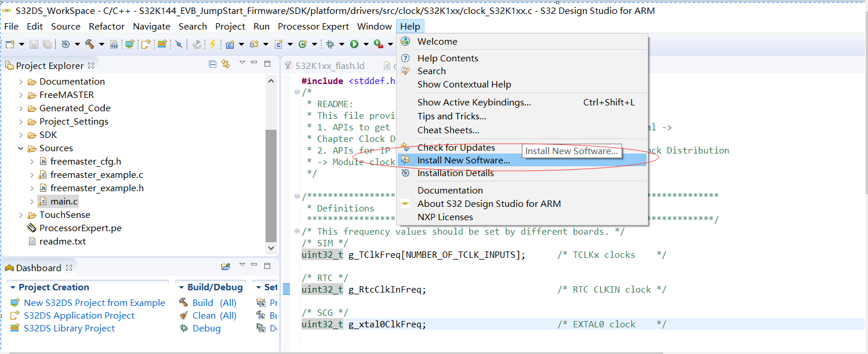Click the green Run toolbar button
Viewport: 868px width, 354px height.
pyautogui.click(x=354, y=44)
